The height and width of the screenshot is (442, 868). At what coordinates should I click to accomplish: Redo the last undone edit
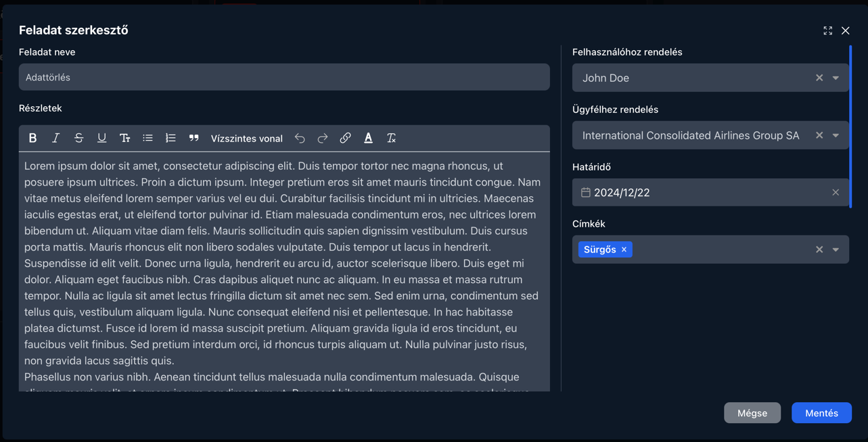pos(323,138)
